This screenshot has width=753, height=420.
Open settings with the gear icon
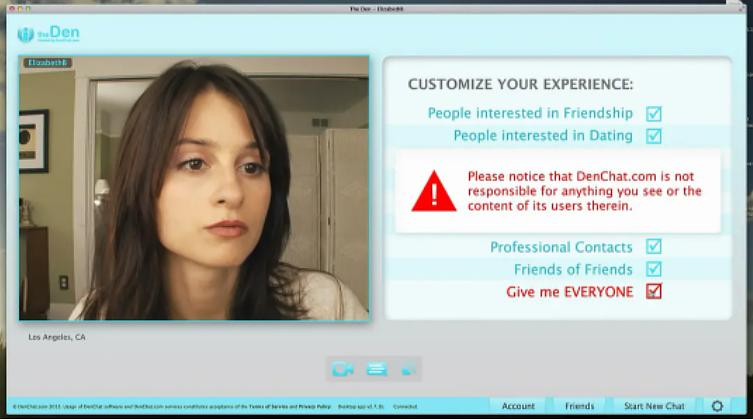click(x=716, y=406)
